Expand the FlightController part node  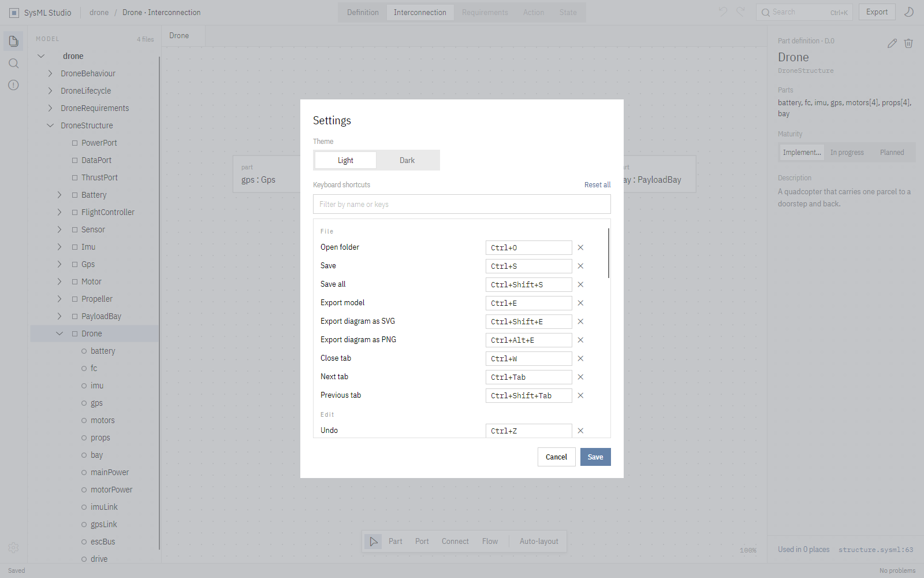[x=59, y=212]
